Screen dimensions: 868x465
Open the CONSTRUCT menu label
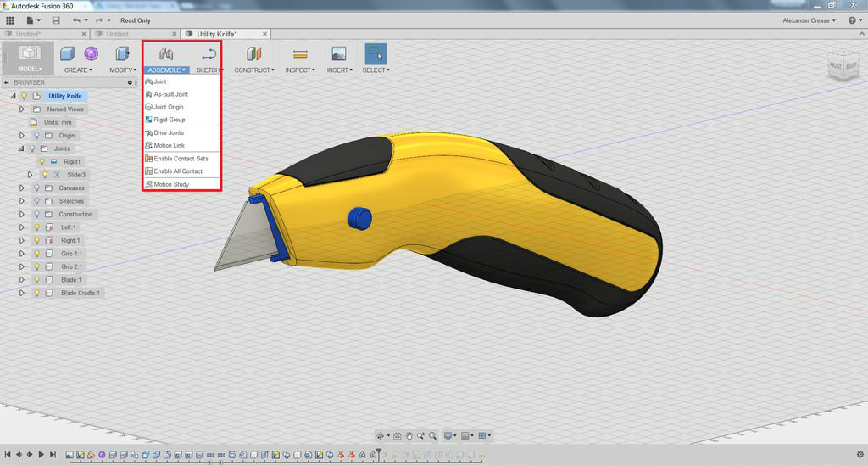pyautogui.click(x=254, y=70)
